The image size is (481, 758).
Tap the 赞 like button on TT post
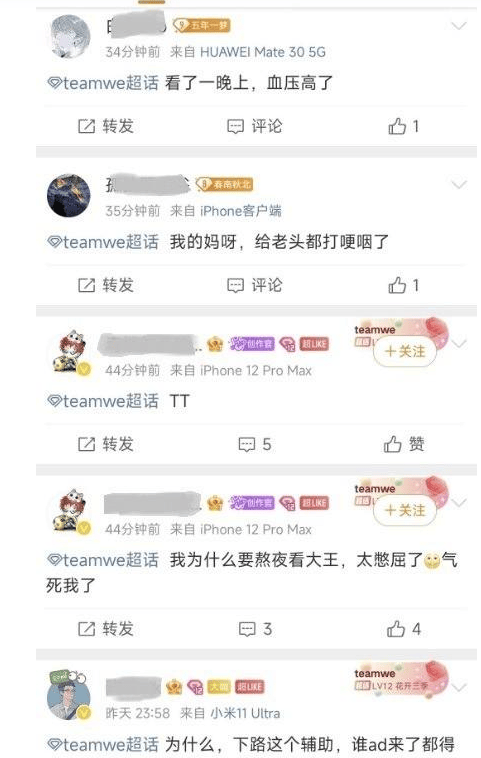coord(404,444)
